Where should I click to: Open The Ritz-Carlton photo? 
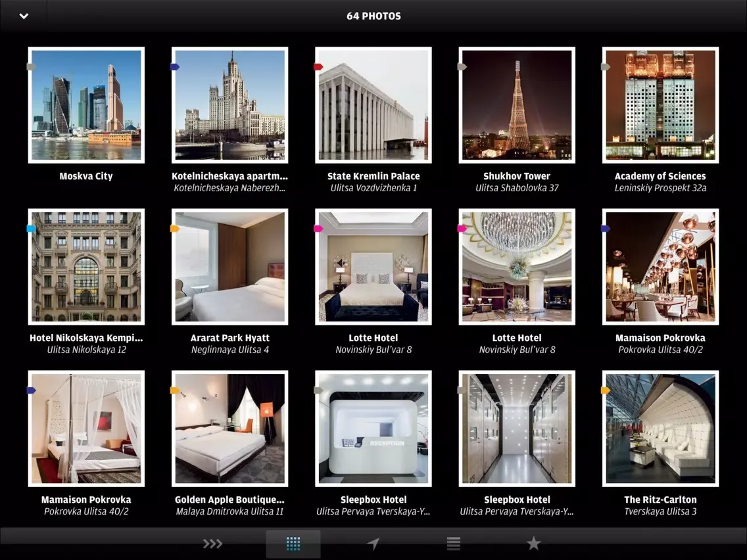coord(660,429)
